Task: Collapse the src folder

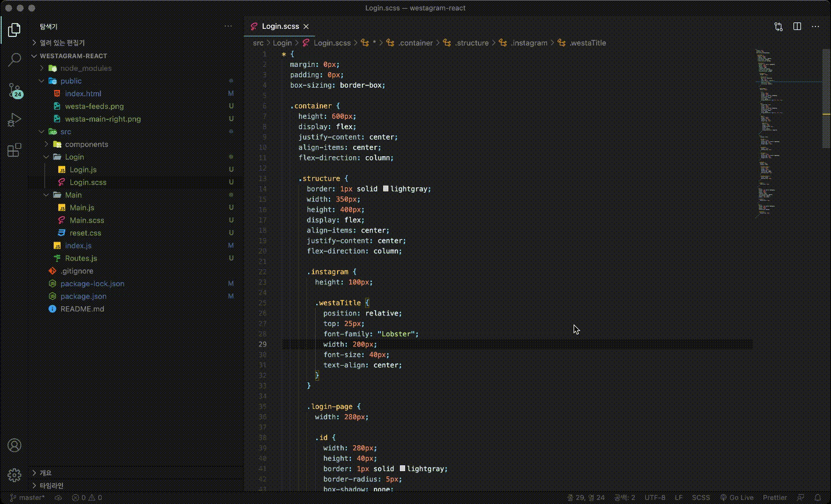Action: pos(136,131)
